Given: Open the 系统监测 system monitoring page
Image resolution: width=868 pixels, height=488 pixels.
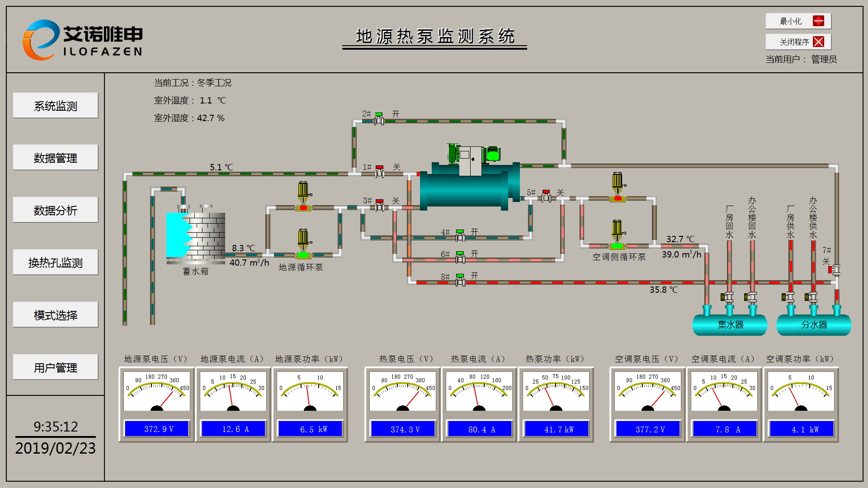Looking at the screenshot, I should tap(56, 106).
